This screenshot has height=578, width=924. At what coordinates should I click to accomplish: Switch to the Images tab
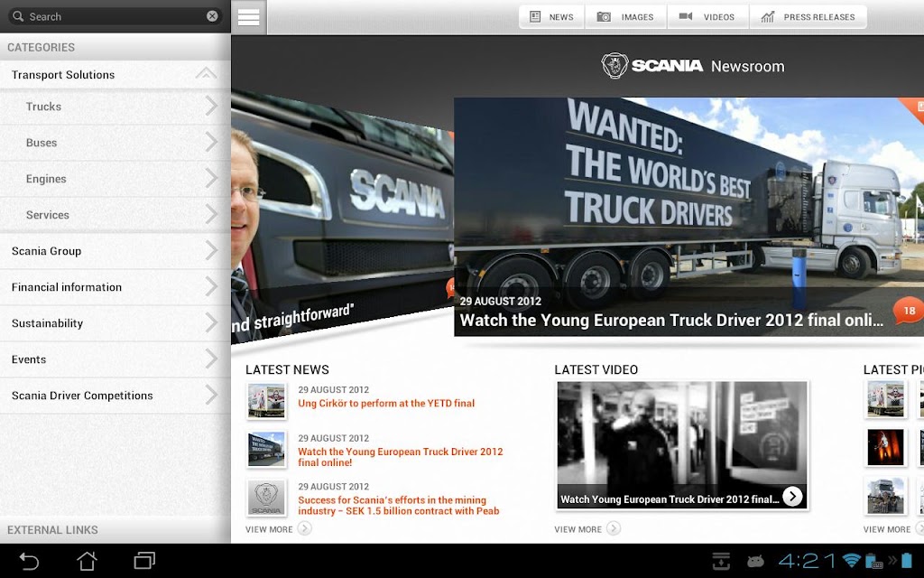(625, 17)
